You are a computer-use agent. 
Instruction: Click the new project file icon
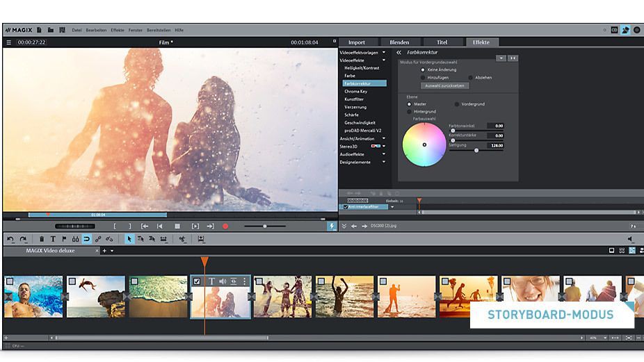coord(40,30)
